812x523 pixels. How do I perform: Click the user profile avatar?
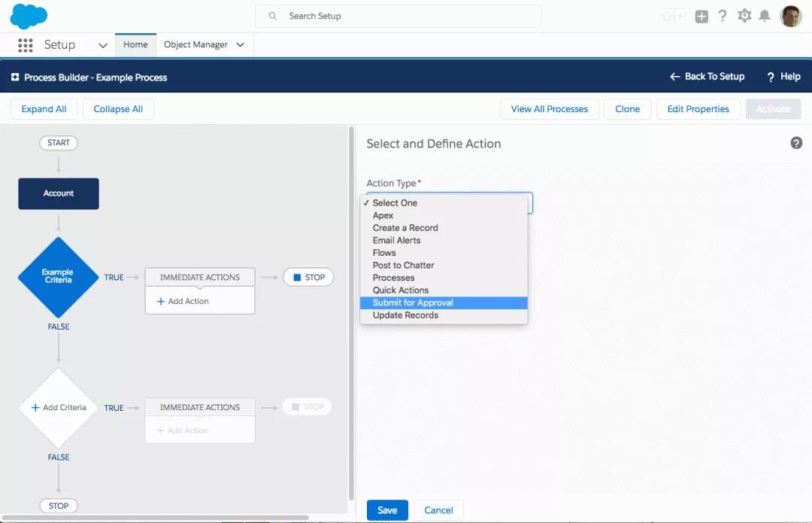[790, 16]
